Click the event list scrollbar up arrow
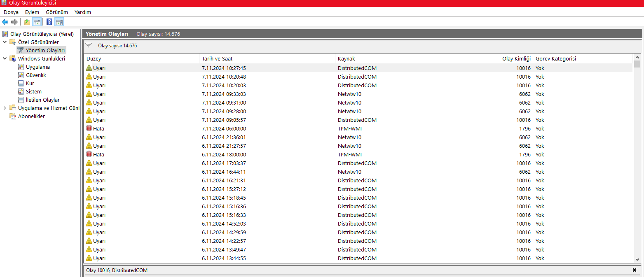The image size is (644, 277). pos(637,57)
